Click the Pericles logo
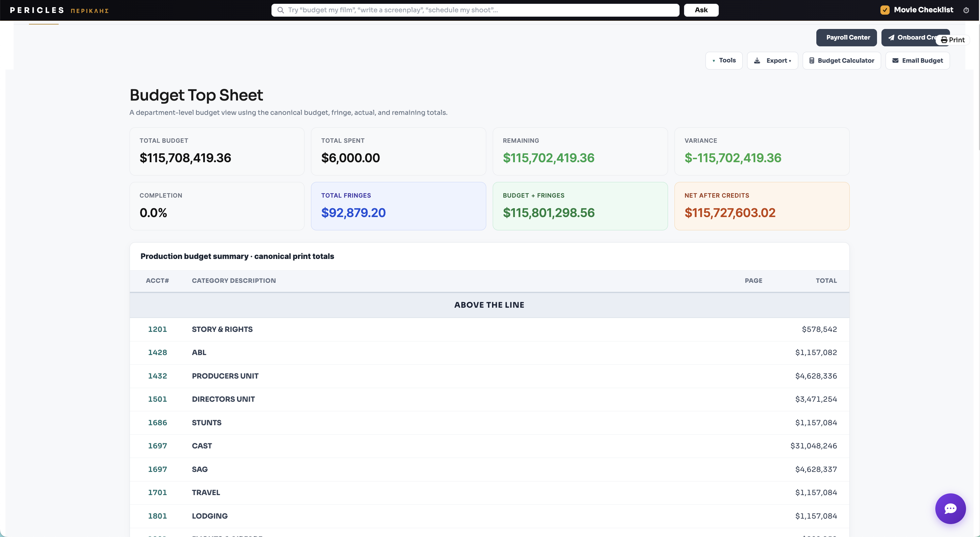Screen dimensions: 980x537 [x=59, y=10]
